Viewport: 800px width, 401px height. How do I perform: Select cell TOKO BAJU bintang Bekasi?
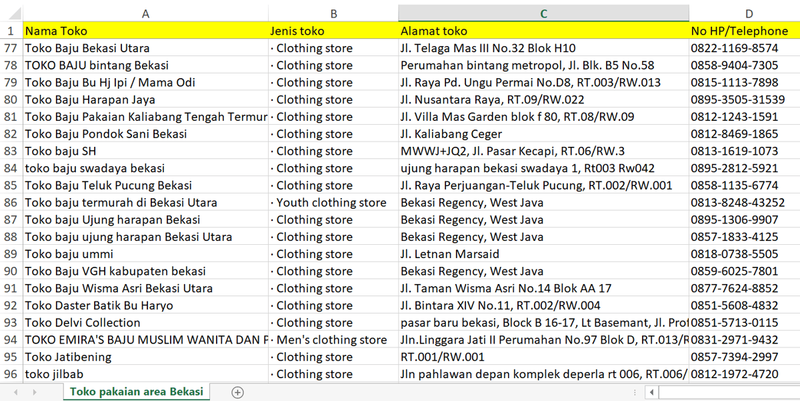tap(145, 65)
